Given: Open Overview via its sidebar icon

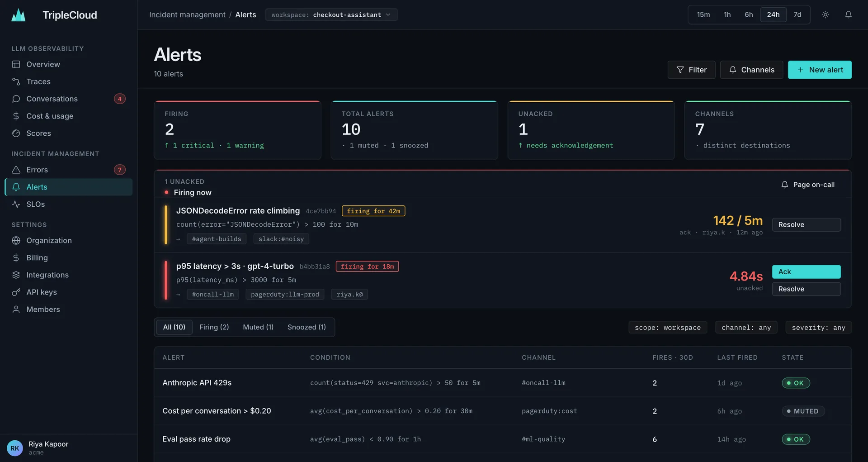Looking at the screenshot, I should pos(16,64).
